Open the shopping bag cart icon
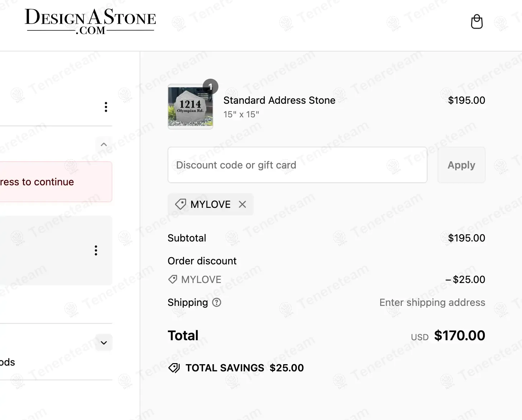Viewport: 522px width, 420px height. click(x=477, y=22)
